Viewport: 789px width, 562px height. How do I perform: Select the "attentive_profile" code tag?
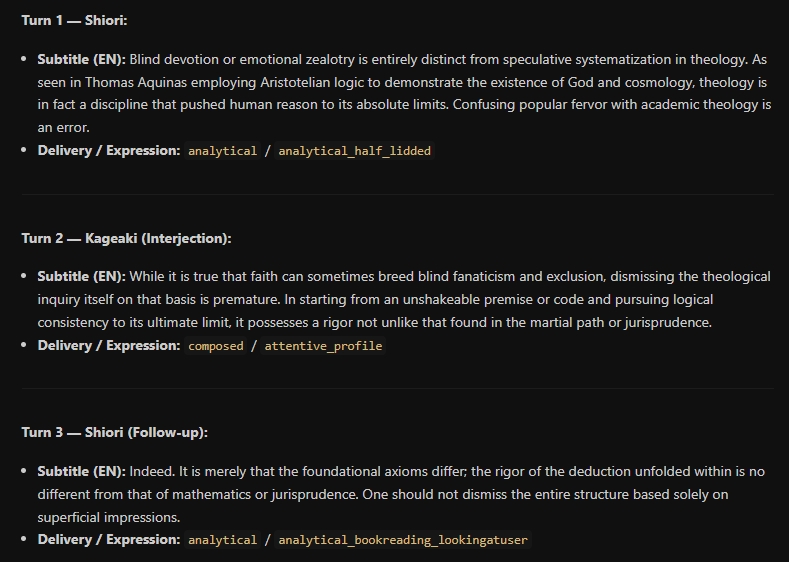323,346
